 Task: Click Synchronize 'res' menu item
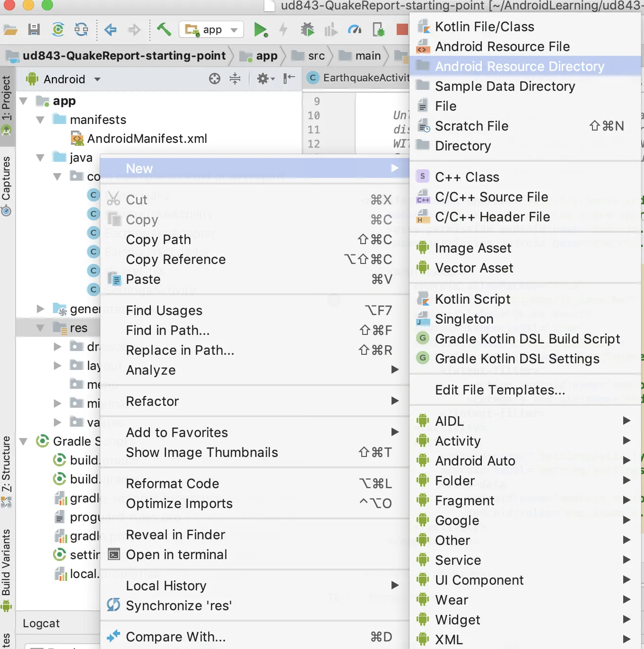point(254,605)
